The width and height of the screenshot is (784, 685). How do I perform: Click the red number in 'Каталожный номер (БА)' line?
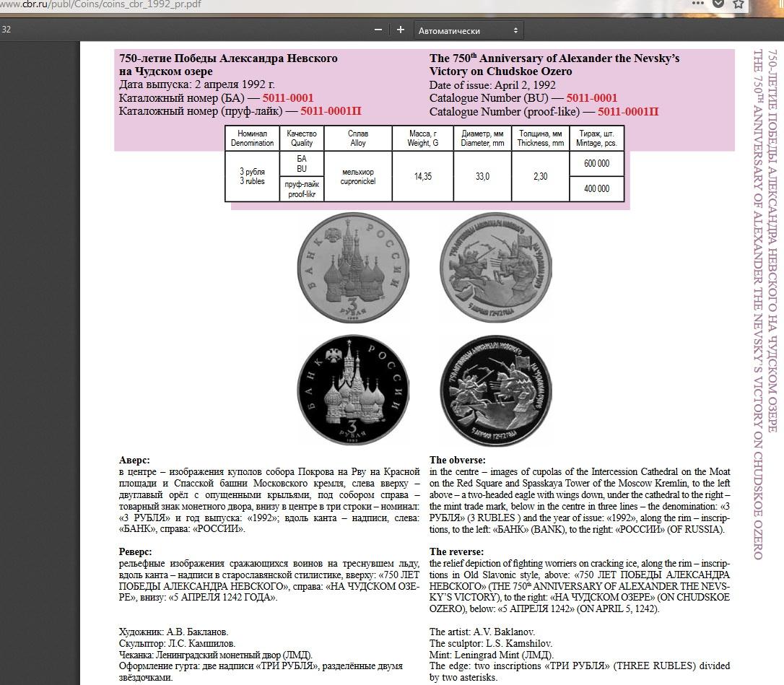tap(288, 98)
